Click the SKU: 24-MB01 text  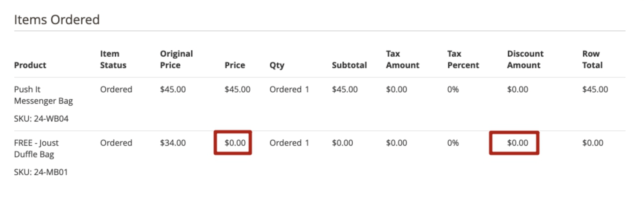point(41,172)
